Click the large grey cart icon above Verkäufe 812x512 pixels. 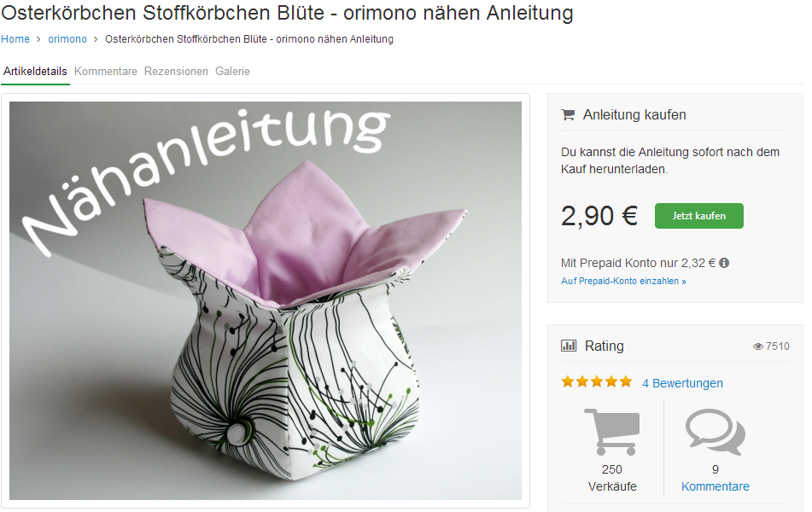(x=612, y=432)
